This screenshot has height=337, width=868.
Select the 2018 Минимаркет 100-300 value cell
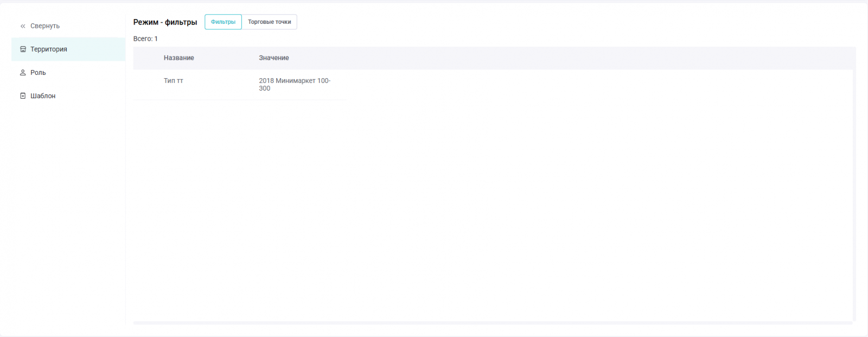pyautogui.click(x=295, y=85)
